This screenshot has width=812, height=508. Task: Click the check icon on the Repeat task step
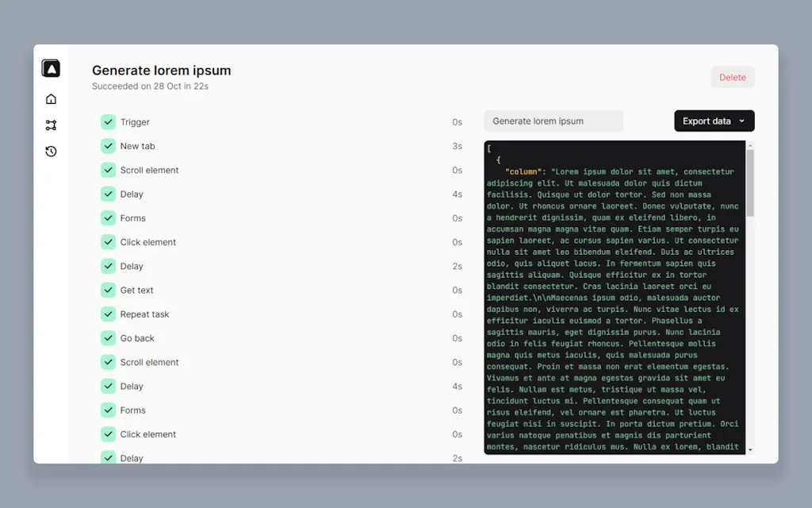tap(108, 314)
